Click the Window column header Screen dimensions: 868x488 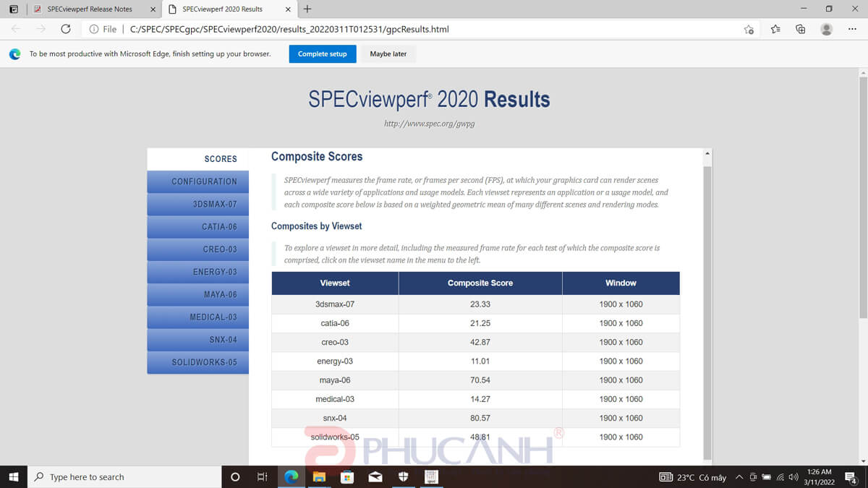point(621,283)
